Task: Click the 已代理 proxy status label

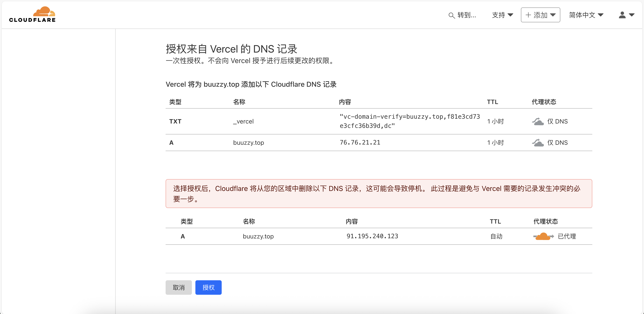Action: click(567, 236)
